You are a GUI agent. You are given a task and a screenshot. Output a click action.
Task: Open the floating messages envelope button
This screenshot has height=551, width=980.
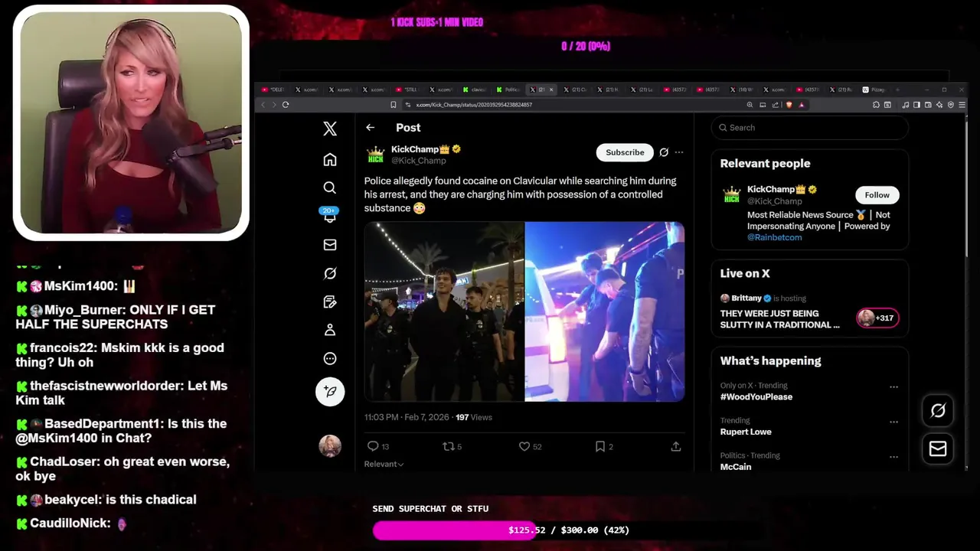click(937, 449)
